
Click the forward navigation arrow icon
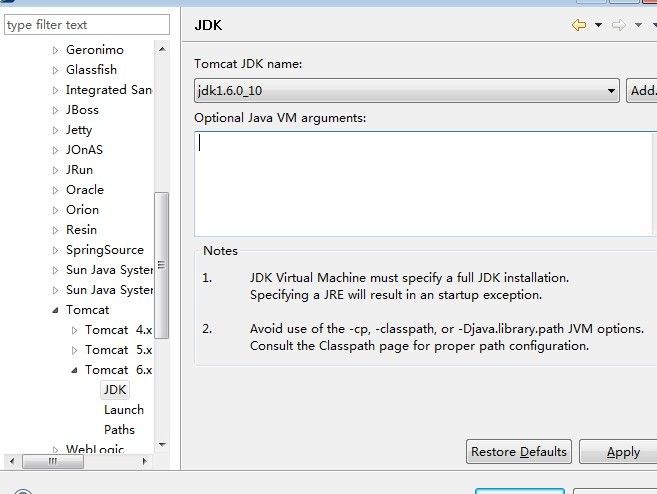618,25
